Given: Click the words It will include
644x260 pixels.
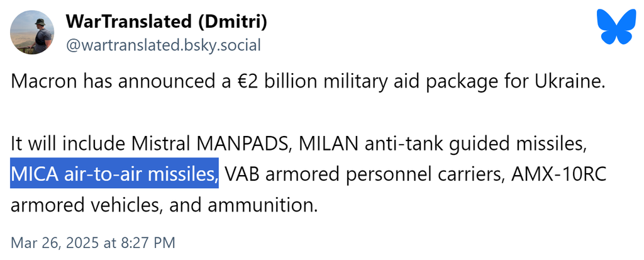Looking at the screenshot, I should click(69, 144).
